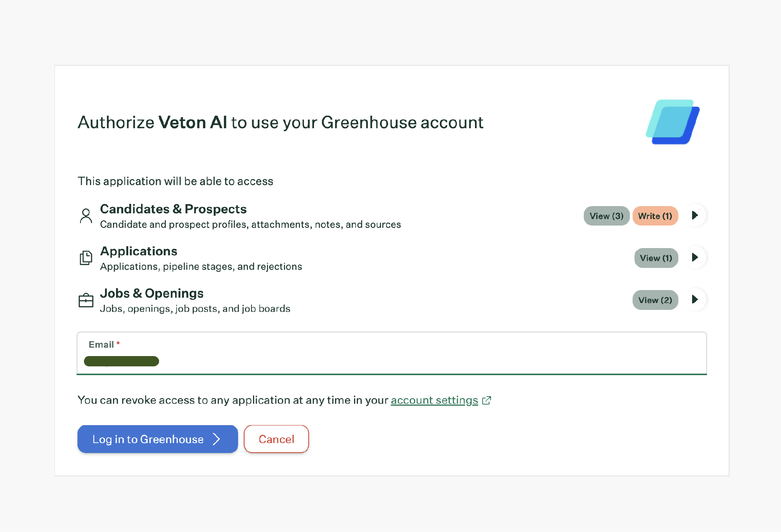Click the View (1) badge for Applications

[x=656, y=258]
